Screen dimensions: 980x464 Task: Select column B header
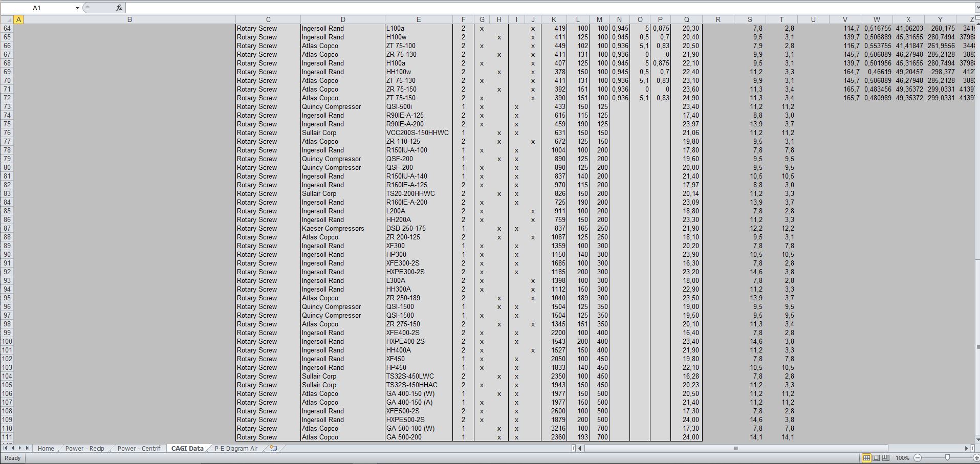click(x=129, y=19)
